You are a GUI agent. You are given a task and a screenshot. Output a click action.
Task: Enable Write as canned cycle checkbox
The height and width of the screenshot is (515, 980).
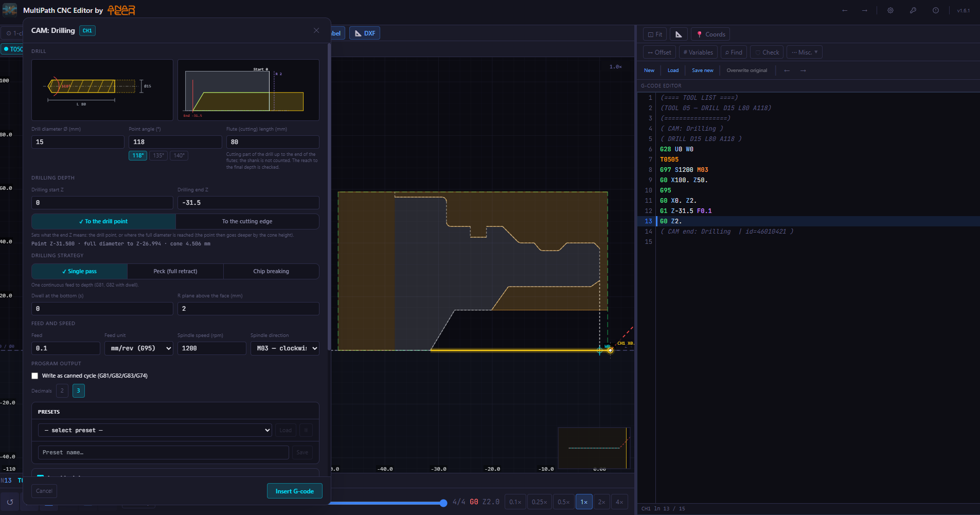click(35, 376)
